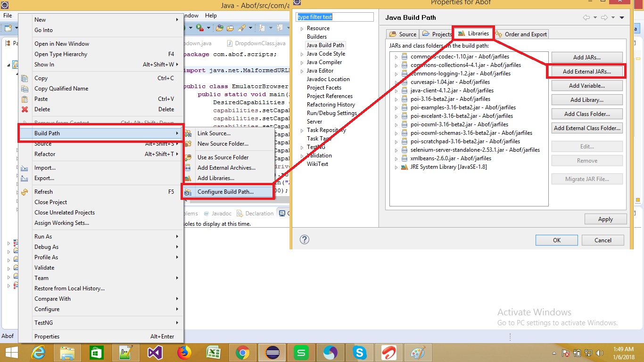Click the Run Last Tool toolbar icon
The height and width of the screenshot is (362, 644).
tap(200, 28)
